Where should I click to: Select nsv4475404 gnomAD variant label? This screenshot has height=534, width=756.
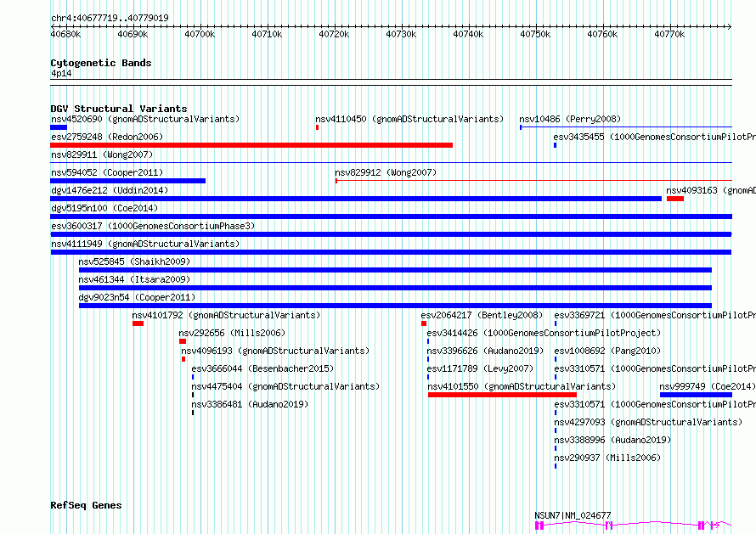pyautogui.click(x=285, y=386)
